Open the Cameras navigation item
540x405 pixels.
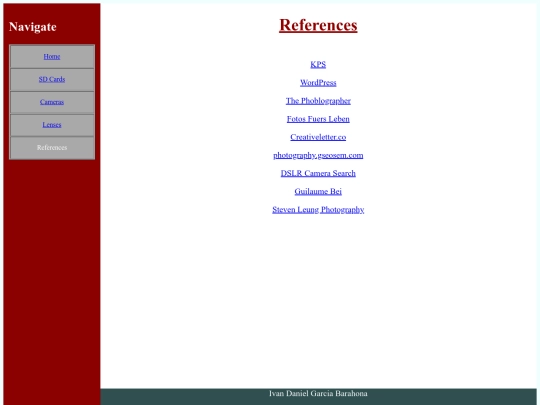pyautogui.click(x=52, y=102)
